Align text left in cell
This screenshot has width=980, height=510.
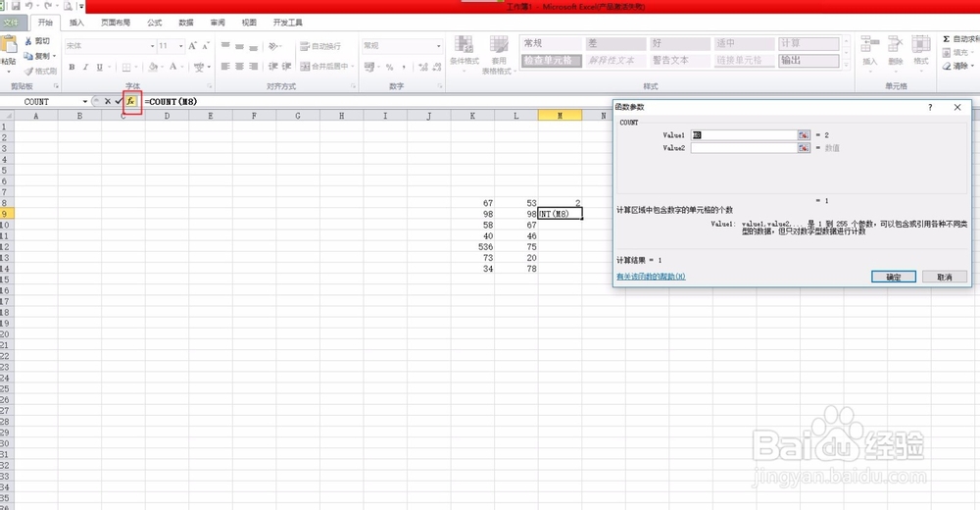point(225,67)
